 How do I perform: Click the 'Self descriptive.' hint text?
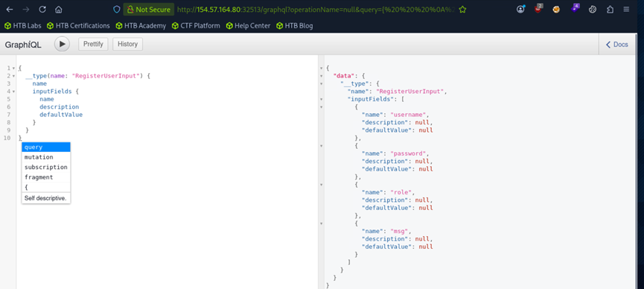[46, 197]
